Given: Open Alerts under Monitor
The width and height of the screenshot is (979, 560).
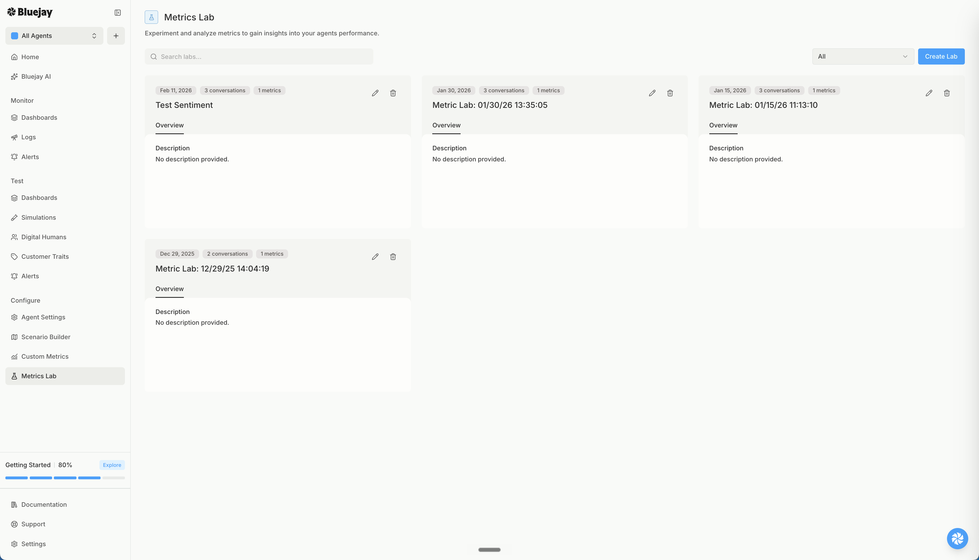Looking at the screenshot, I should (x=65, y=157).
